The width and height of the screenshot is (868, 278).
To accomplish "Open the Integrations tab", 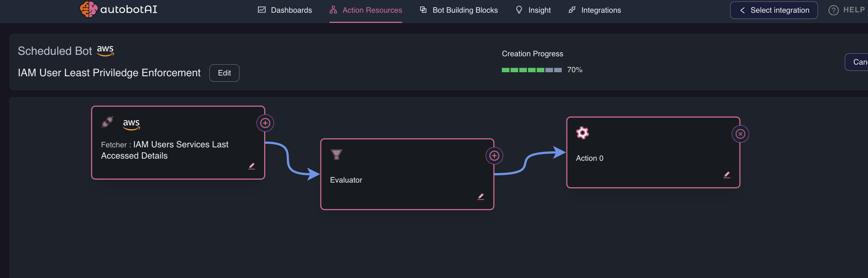I will (595, 10).
